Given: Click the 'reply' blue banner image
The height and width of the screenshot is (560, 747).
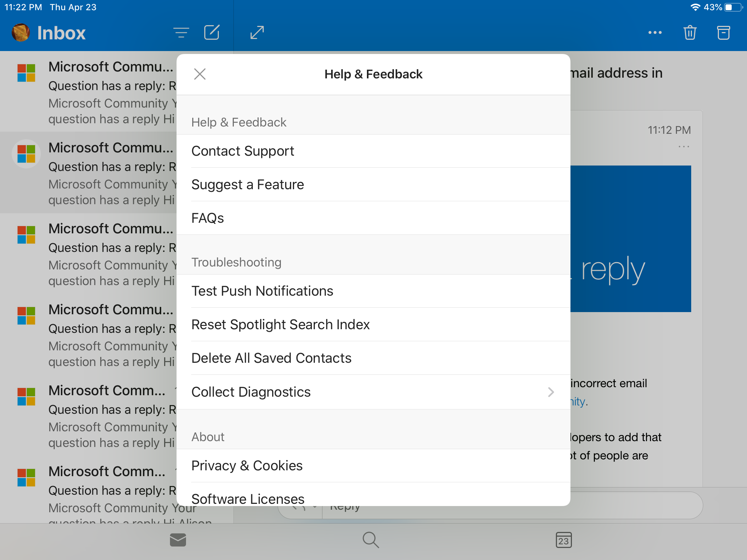Looking at the screenshot, I should coord(631,239).
